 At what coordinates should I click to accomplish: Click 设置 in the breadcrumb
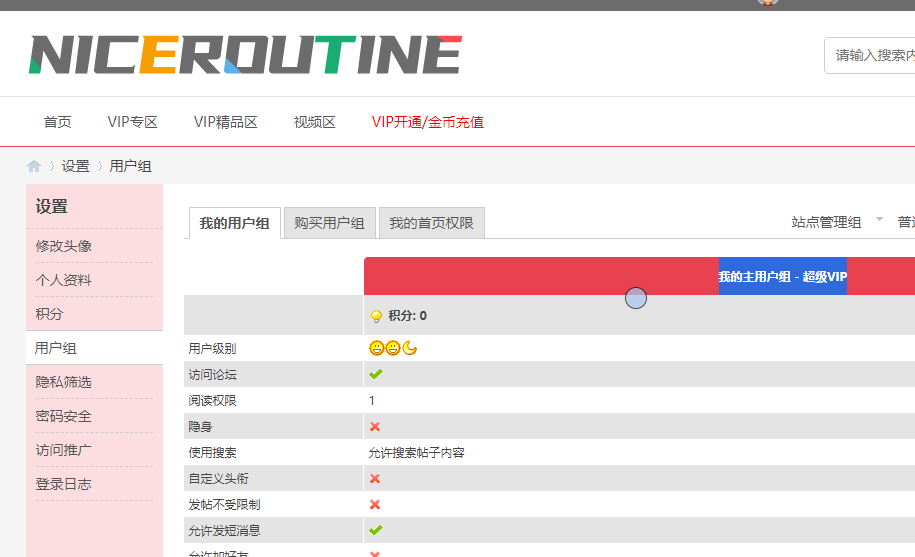click(x=76, y=166)
